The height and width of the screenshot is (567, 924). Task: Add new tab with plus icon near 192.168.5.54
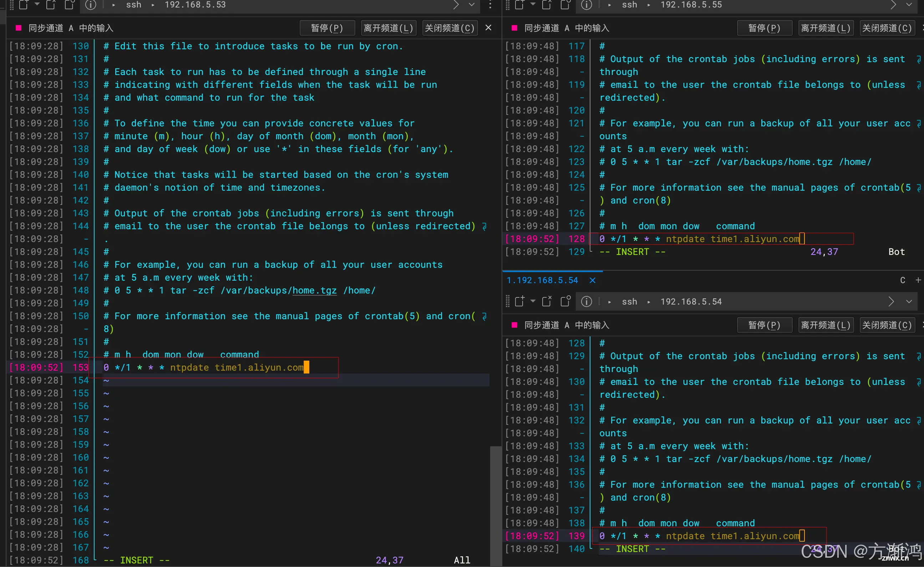coord(918,280)
